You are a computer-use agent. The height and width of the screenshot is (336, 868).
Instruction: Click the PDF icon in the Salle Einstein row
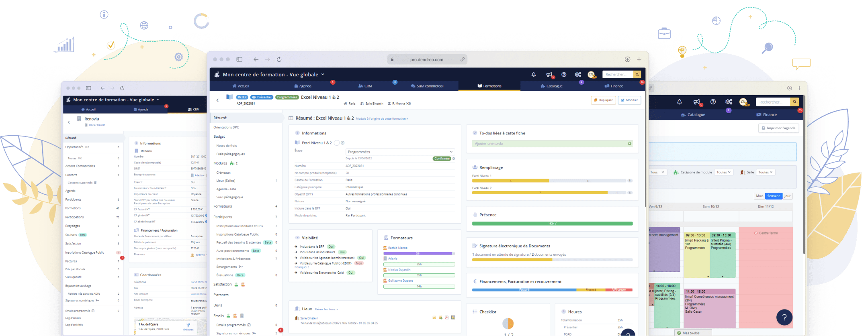pos(447,318)
